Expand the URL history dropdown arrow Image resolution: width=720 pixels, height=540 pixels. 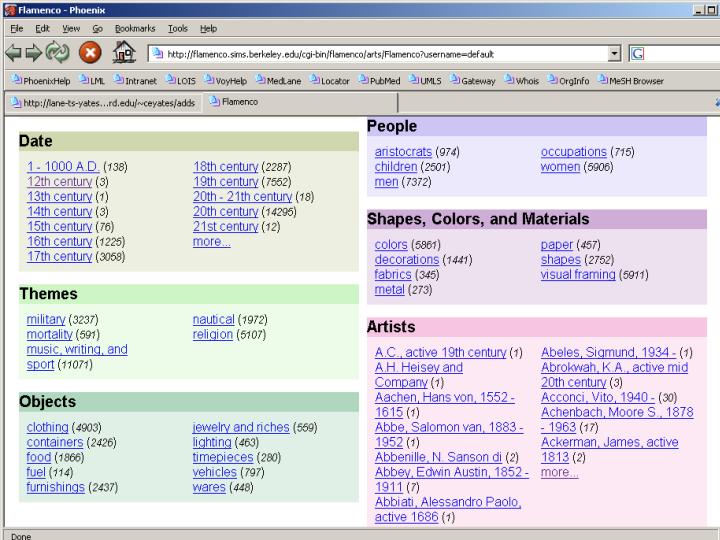click(614, 54)
